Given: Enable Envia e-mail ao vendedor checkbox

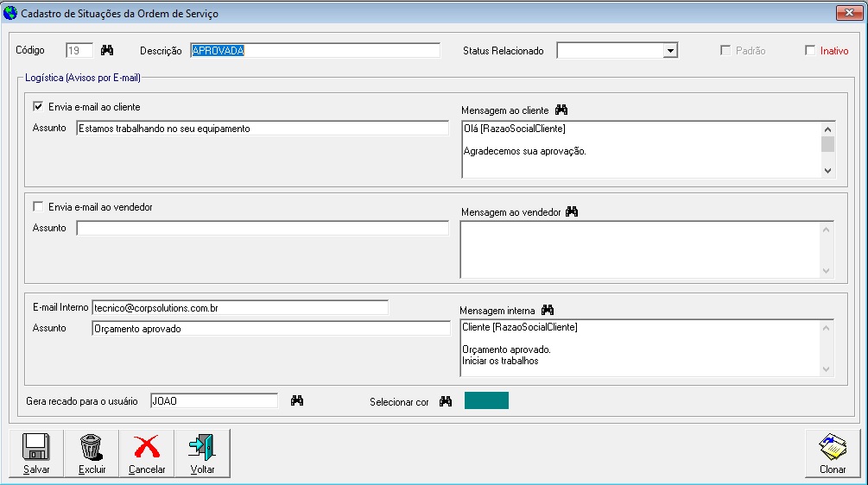Looking at the screenshot, I should point(38,207).
